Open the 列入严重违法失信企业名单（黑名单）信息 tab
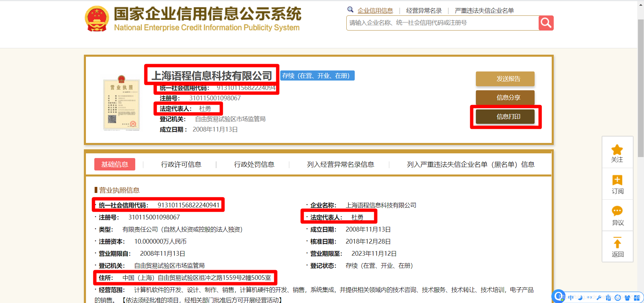 [x=470, y=164]
